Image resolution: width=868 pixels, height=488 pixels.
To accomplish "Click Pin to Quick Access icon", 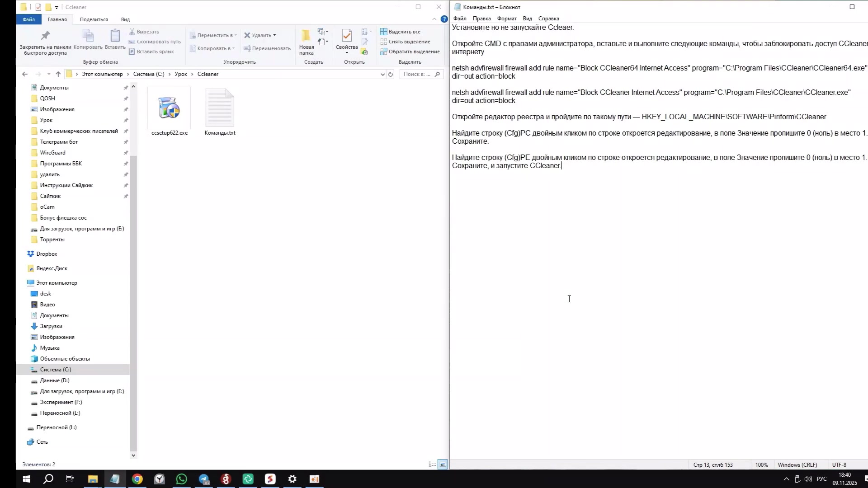I will (45, 36).
